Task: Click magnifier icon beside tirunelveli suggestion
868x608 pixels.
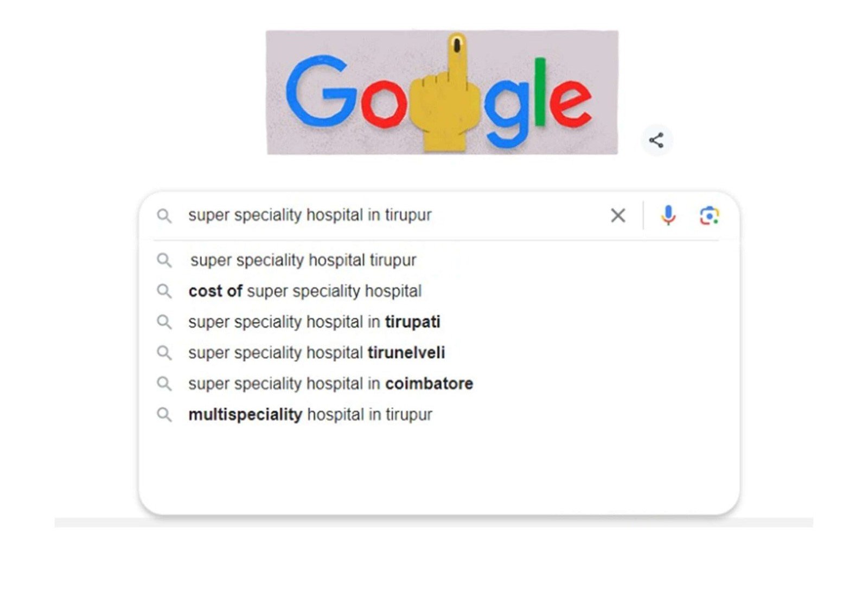Action: [x=164, y=353]
